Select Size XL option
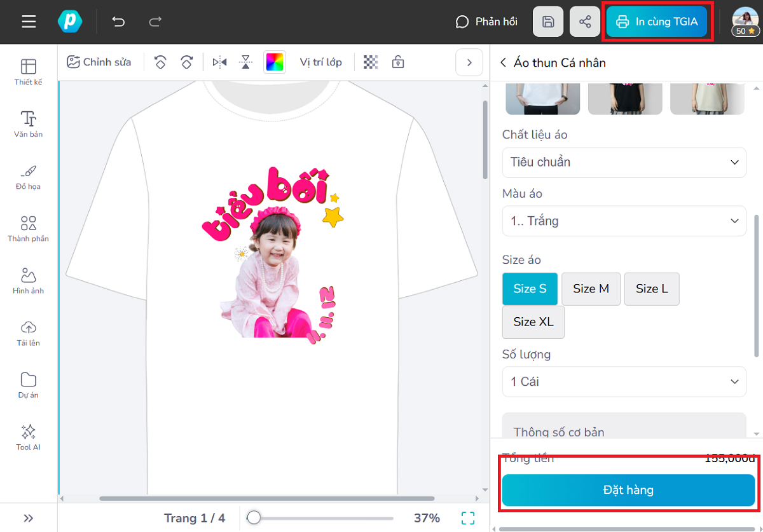The width and height of the screenshot is (763, 532). point(533,322)
